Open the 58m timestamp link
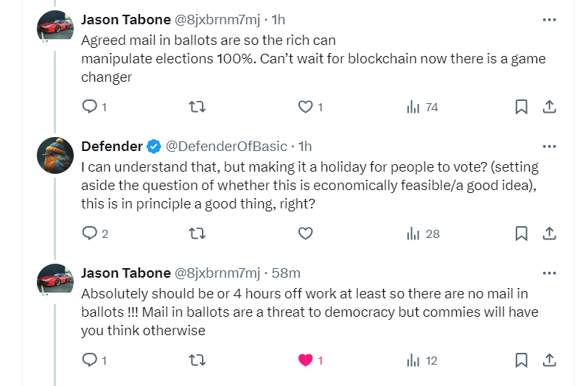 [286, 273]
